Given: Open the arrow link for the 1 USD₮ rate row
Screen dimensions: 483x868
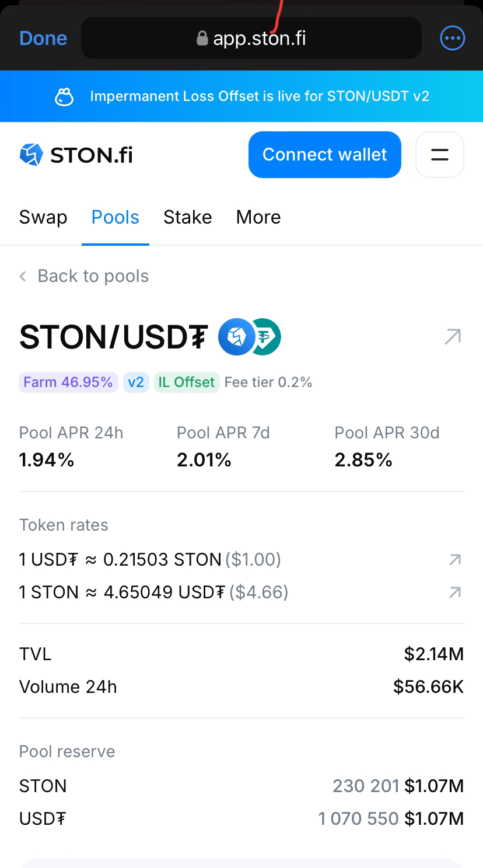Looking at the screenshot, I should (455, 560).
